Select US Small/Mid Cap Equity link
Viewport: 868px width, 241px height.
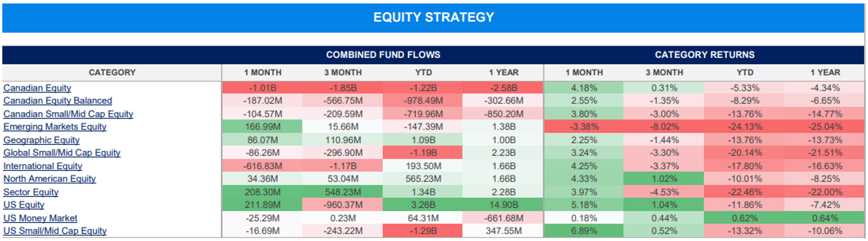(55, 231)
